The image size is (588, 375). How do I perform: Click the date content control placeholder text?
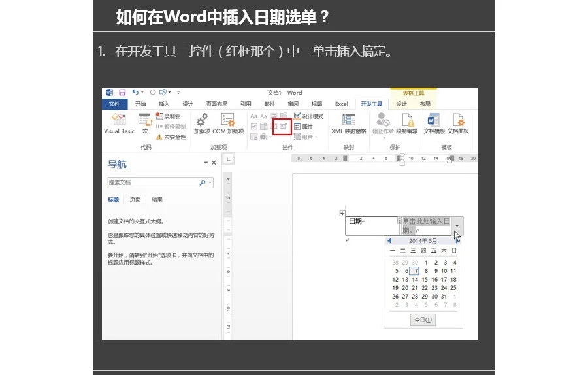coord(426,226)
